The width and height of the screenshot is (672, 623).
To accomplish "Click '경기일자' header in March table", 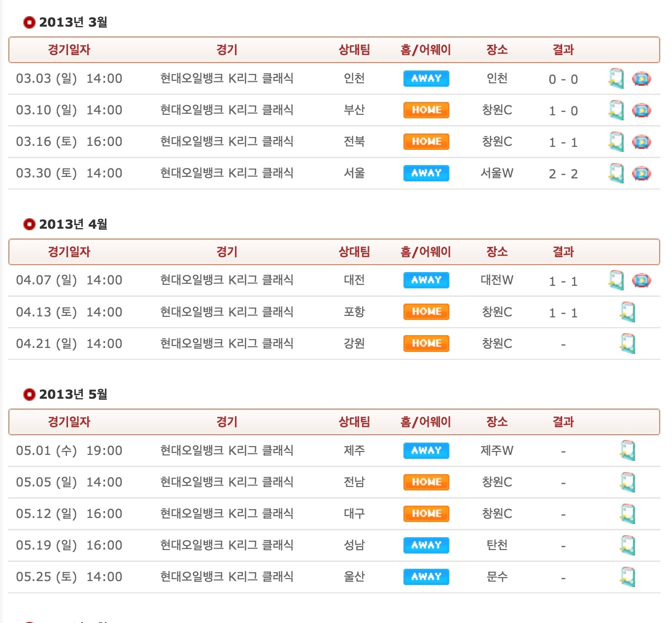I will (x=69, y=50).
